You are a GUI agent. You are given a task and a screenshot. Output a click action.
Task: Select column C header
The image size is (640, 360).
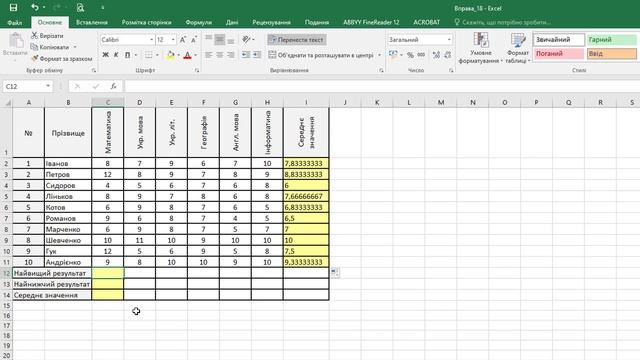click(x=108, y=102)
